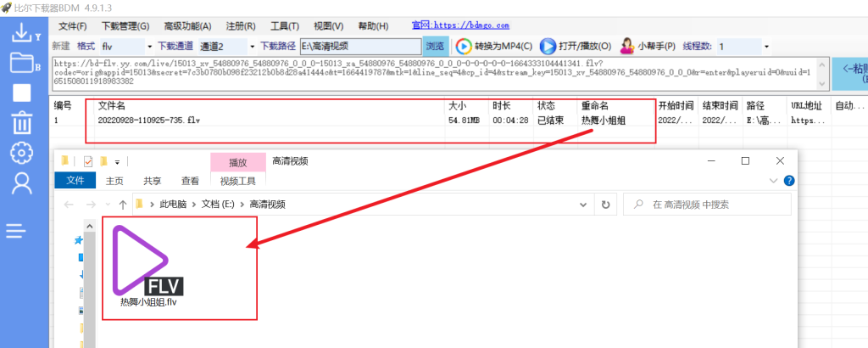
Task: Expand the Explorer address bar history dropdown
Action: click(583, 205)
